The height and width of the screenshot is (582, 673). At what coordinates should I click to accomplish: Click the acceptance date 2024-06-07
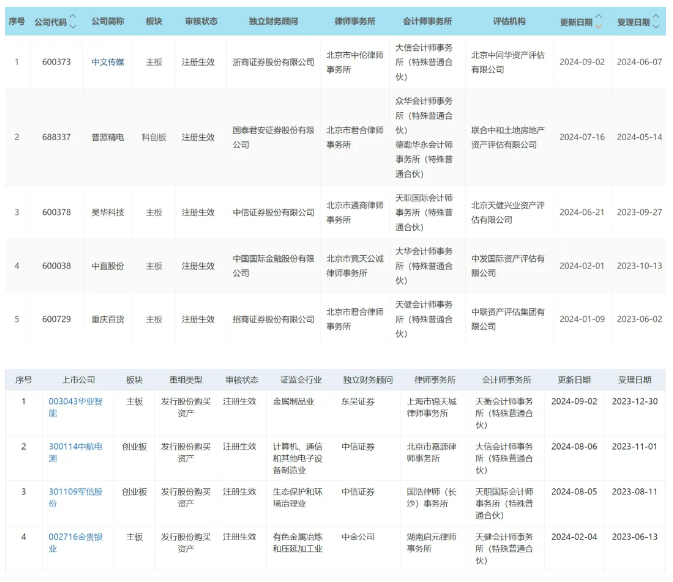pos(640,62)
